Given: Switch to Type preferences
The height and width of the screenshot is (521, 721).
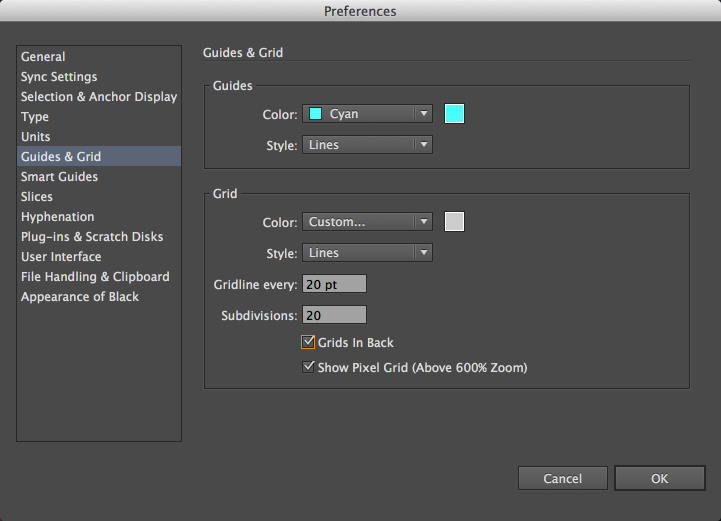Looking at the screenshot, I should click(x=35, y=117).
